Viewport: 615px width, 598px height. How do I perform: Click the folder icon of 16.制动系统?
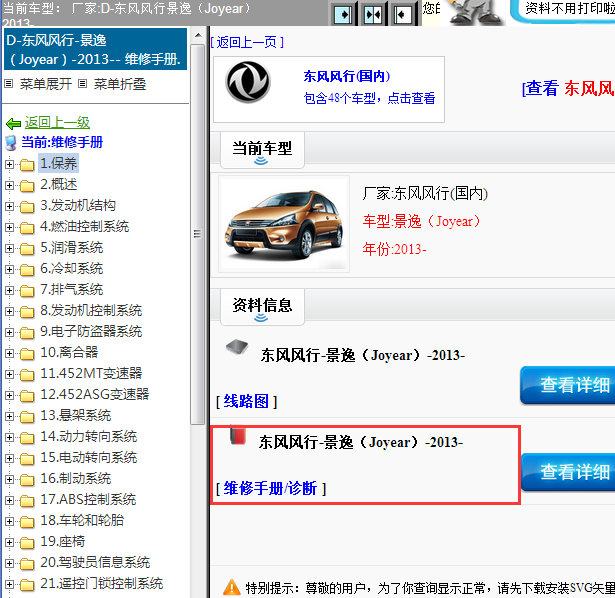27,480
